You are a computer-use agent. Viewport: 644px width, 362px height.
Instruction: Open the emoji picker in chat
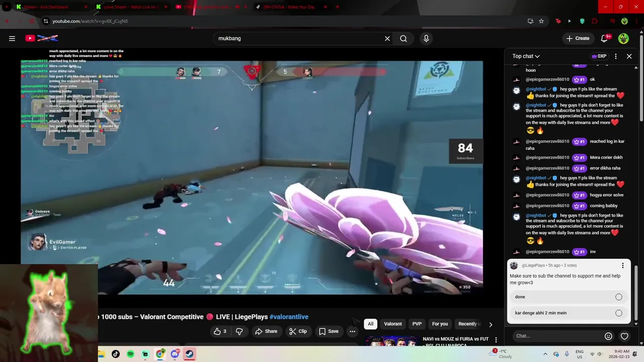(x=608, y=336)
